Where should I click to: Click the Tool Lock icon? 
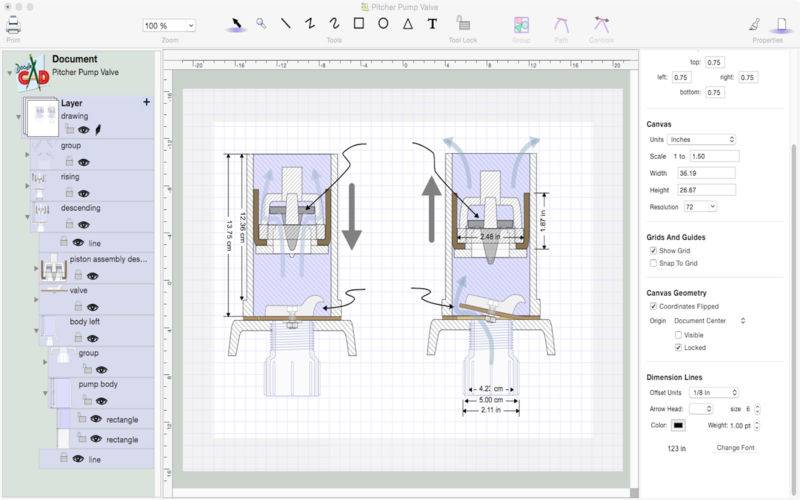pyautogui.click(x=463, y=23)
